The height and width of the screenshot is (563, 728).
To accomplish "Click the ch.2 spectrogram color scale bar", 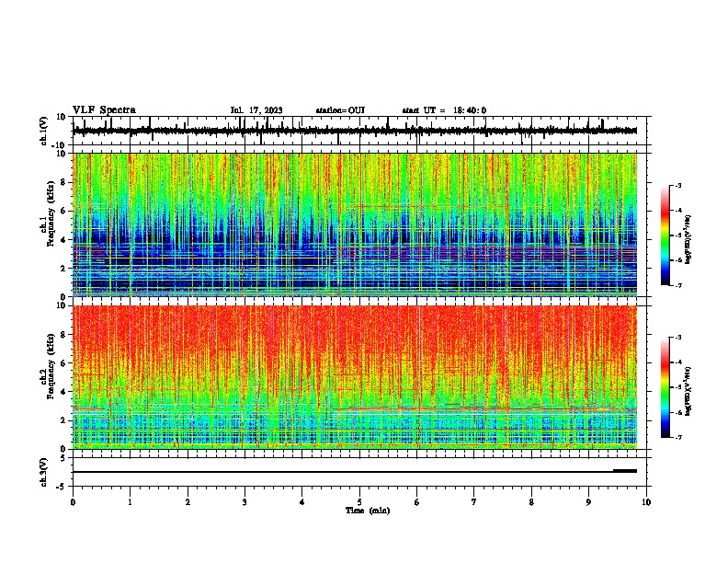I will pyautogui.click(x=665, y=387).
